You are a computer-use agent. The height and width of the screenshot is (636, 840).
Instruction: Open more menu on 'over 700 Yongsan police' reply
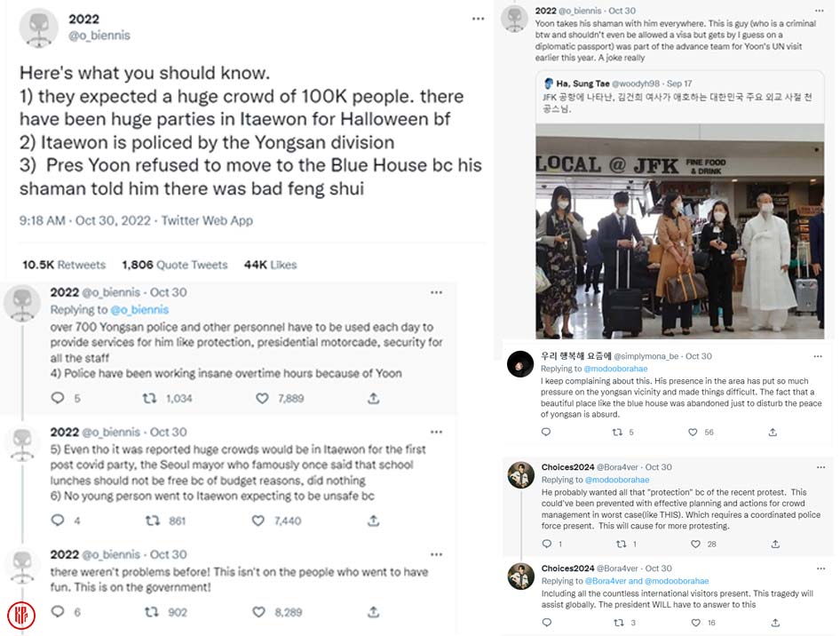[x=436, y=292]
